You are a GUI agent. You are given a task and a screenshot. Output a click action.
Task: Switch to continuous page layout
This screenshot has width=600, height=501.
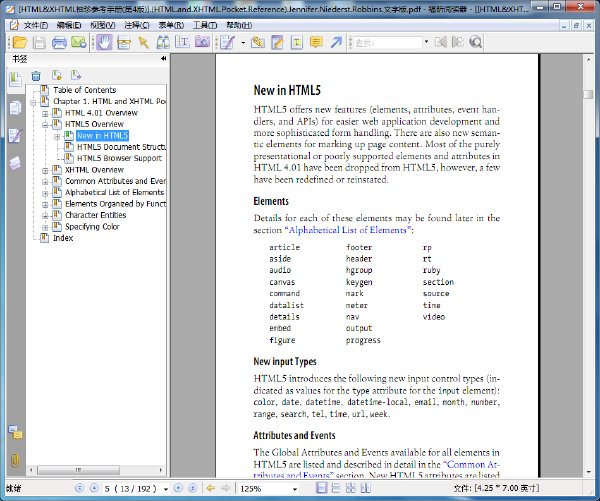(x=336, y=488)
